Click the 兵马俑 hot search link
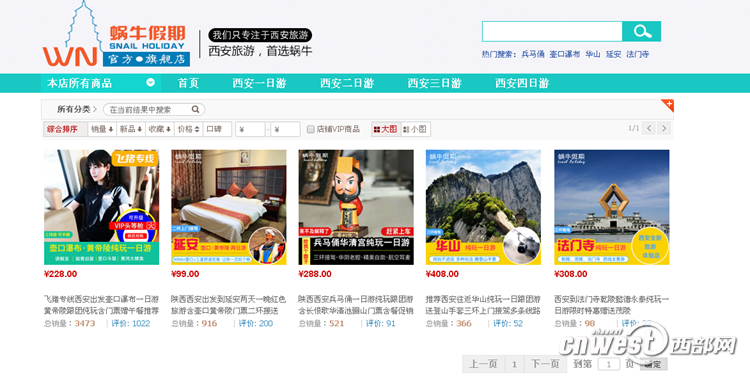Viewport: 750px width, 380px height. click(533, 54)
